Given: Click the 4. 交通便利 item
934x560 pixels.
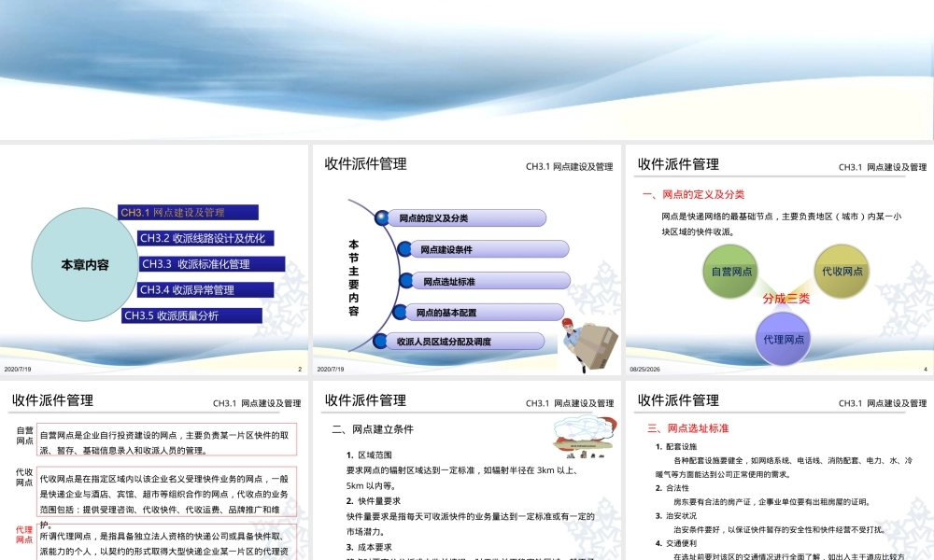Looking at the screenshot, I should tap(676, 543).
